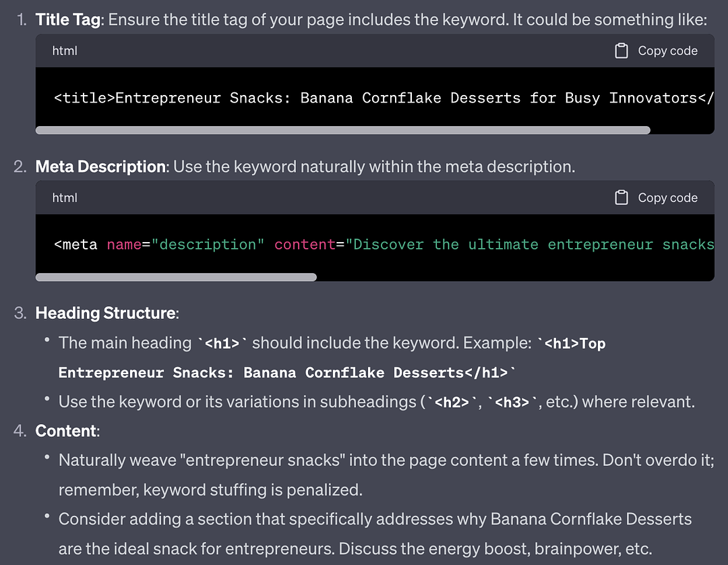The width and height of the screenshot is (728, 565).
Task: Click the bold "Meta Description" heading
Action: (100, 167)
